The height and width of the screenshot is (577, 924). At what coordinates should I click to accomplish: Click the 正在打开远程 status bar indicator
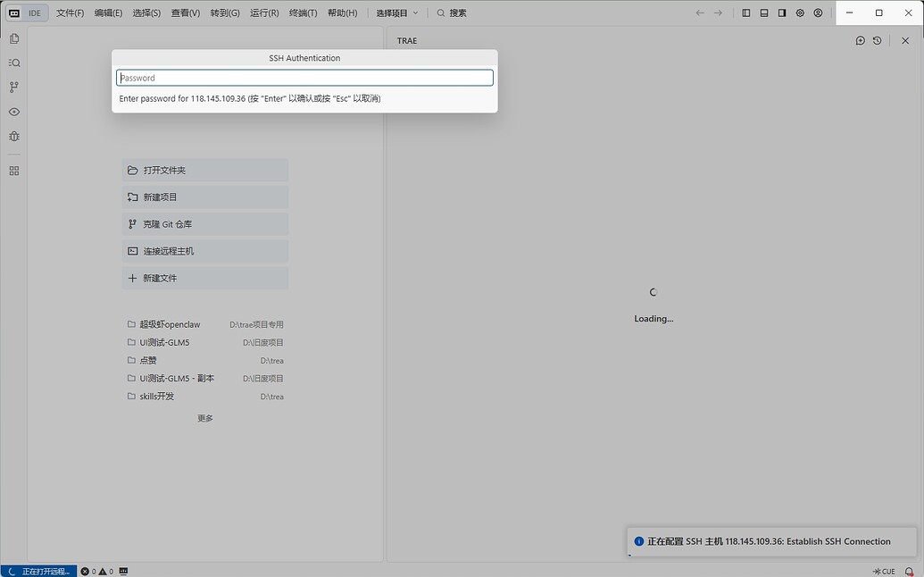point(39,571)
